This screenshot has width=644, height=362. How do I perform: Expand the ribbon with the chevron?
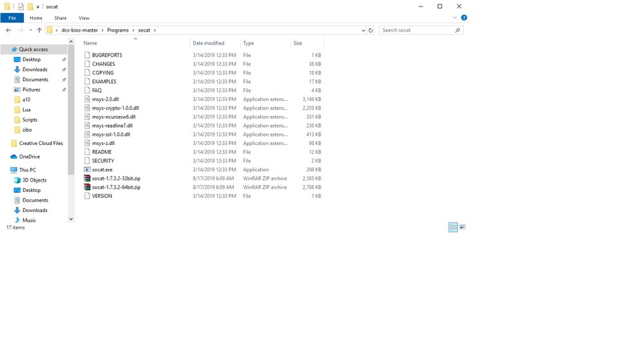(455, 17)
